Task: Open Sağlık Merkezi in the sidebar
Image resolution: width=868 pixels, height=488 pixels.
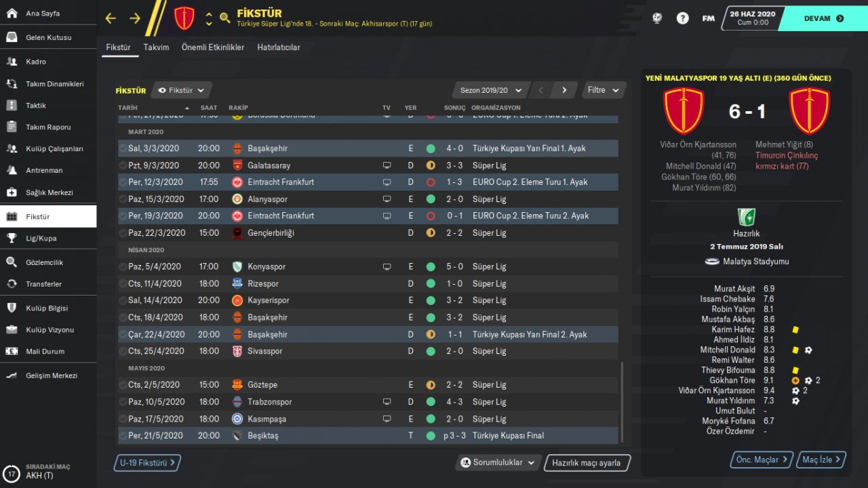Action: tap(48, 192)
